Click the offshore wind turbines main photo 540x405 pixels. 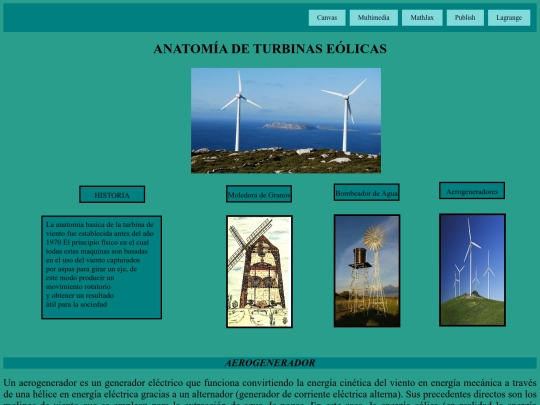pyautogui.click(x=286, y=121)
